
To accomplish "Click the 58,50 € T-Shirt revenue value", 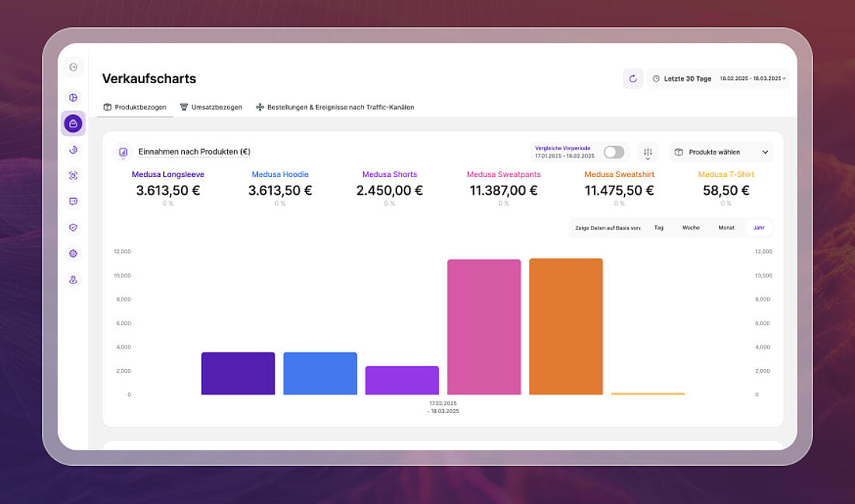I will pyautogui.click(x=726, y=191).
